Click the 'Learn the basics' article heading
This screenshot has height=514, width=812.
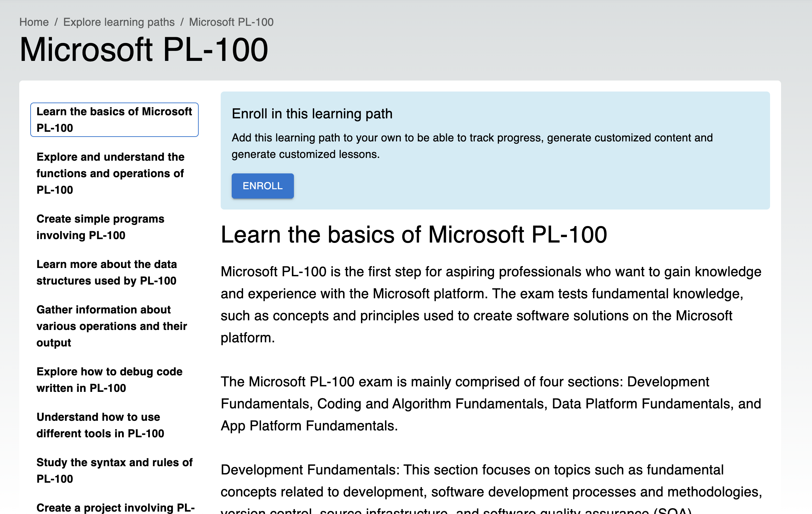coord(414,235)
